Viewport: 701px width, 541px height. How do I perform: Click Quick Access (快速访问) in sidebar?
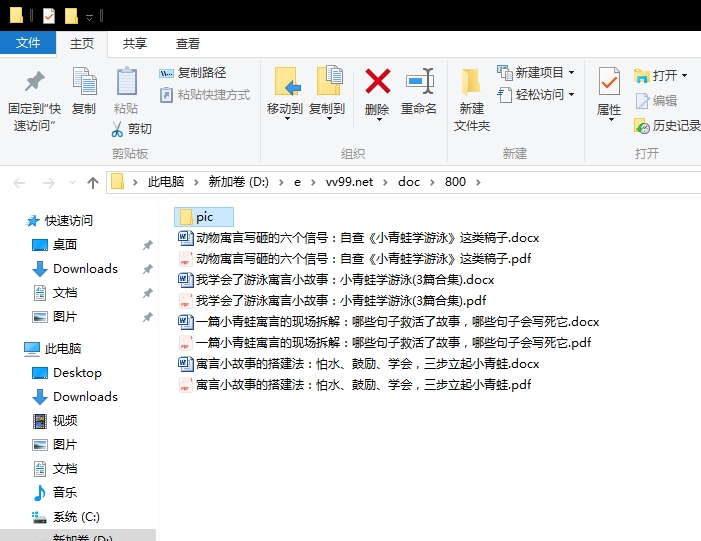tap(60, 220)
